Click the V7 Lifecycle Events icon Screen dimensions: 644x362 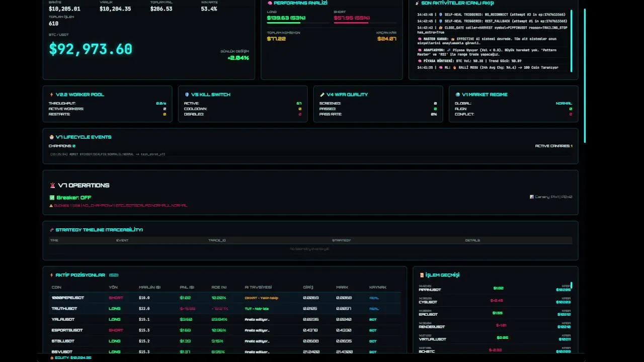pyautogui.click(x=51, y=137)
